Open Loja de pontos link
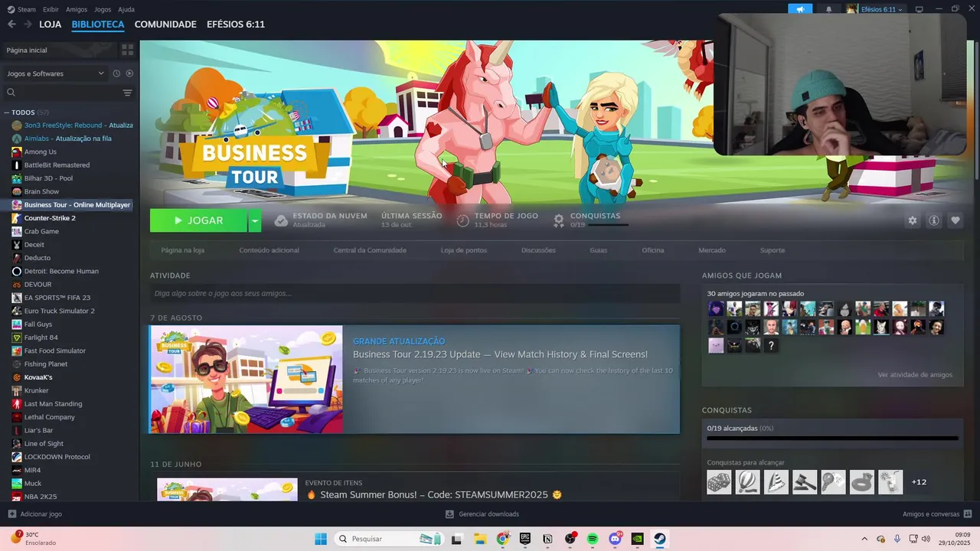 (463, 250)
